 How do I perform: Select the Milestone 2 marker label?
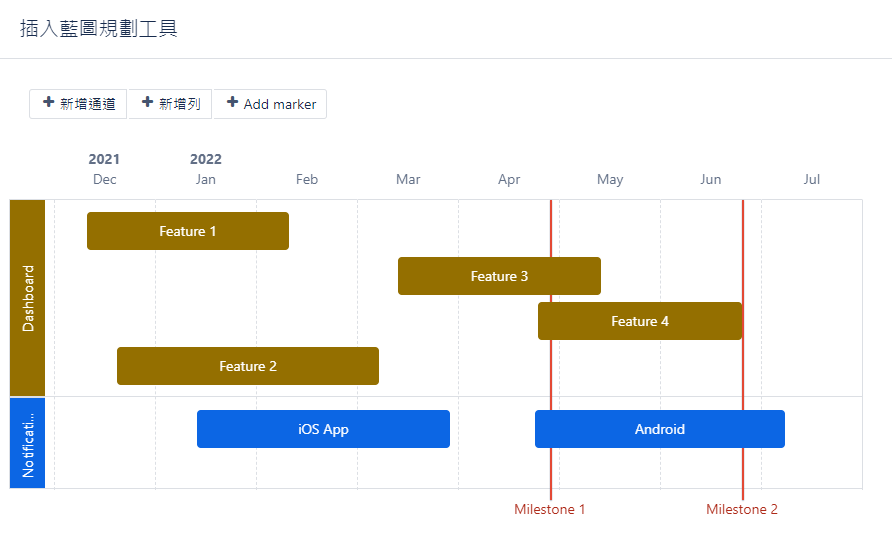(742, 509)
